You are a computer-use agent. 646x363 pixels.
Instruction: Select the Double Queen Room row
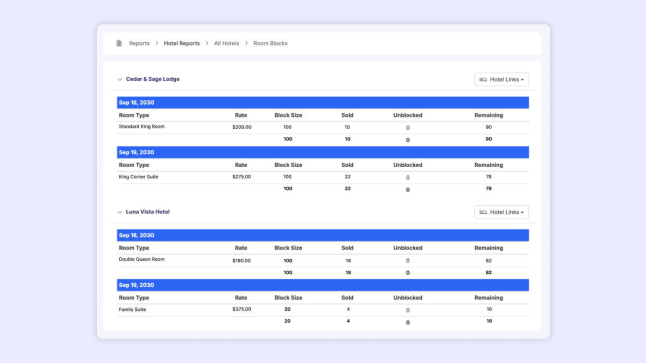[x=323, y=260]
